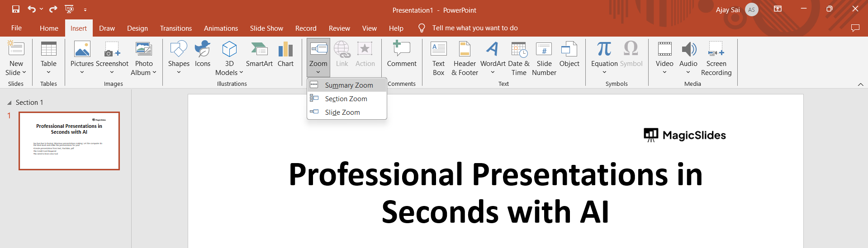Collapse the ribbon with the chevron

(x=860, y=84)
